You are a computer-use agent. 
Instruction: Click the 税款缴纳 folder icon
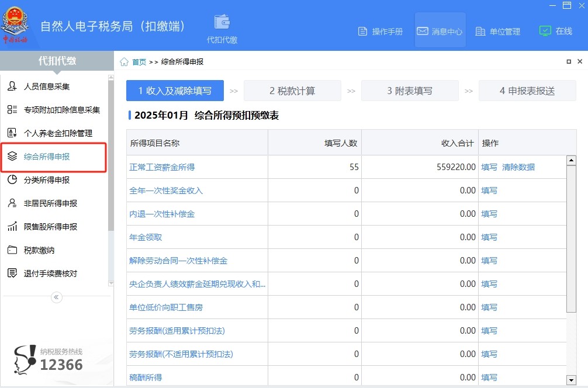(x=12, y=250)
